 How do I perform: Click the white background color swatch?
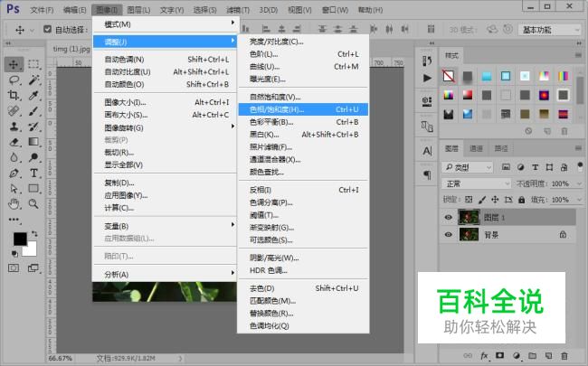click(x=32, y=251)
